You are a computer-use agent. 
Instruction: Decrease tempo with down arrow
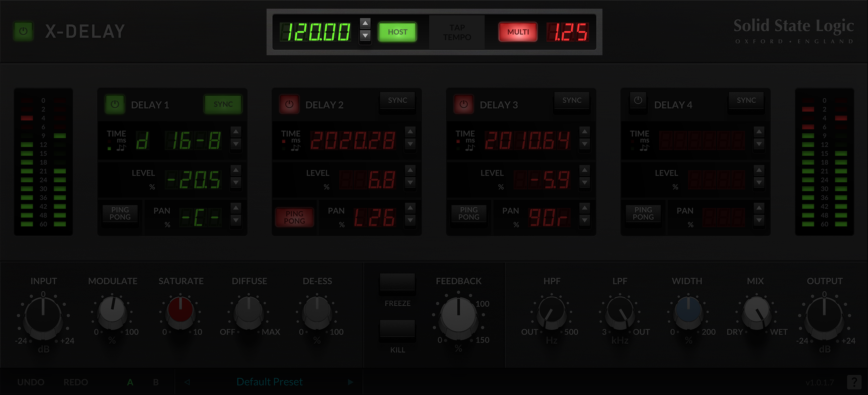click(x=365, y=35)
